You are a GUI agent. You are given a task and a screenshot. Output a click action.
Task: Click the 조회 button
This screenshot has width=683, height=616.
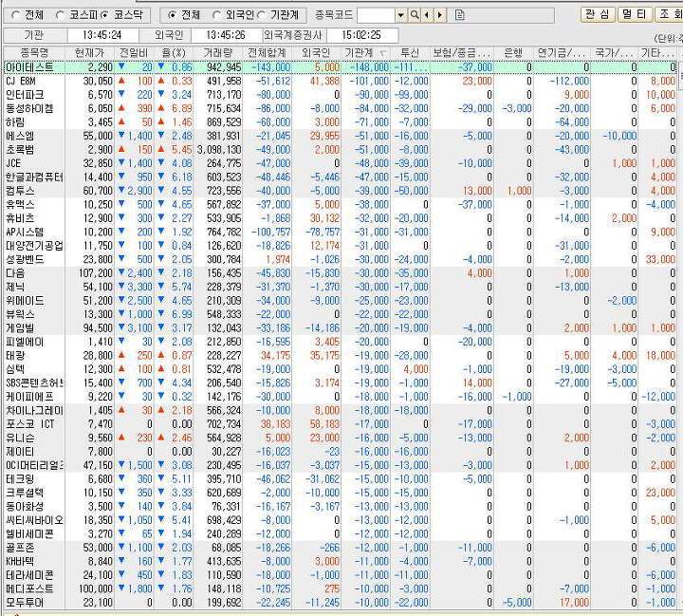coord(670,14)
